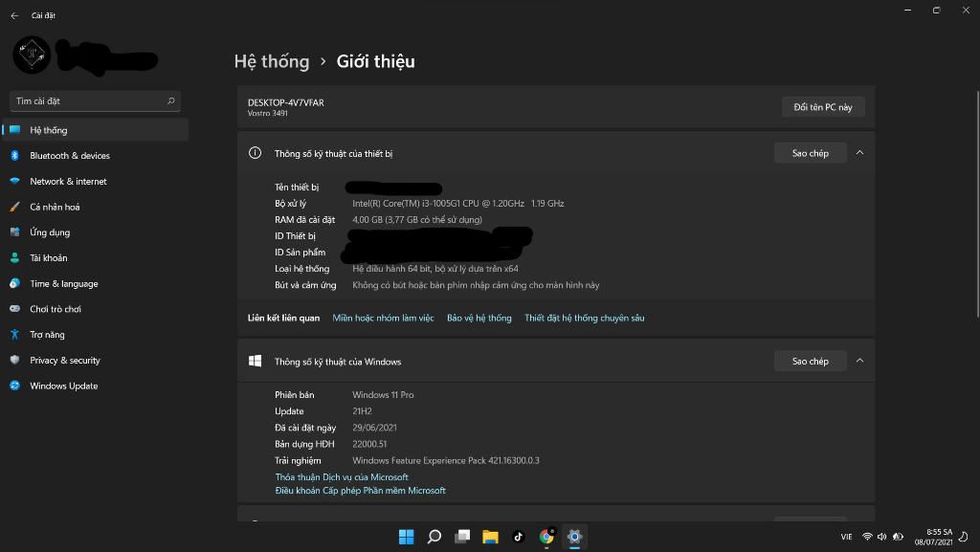The image size is (980, 552).
Task: Open the clock showing 8:55 SA
Action: pyautogui.click(x=934, y=537)
